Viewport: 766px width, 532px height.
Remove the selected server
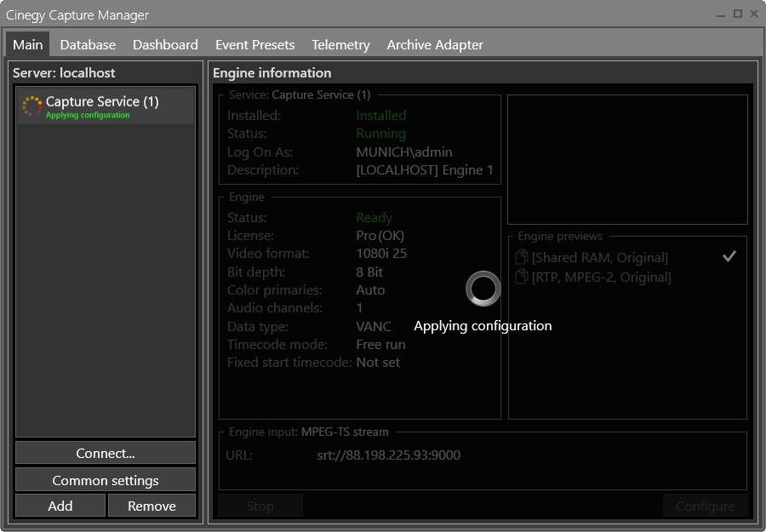(151, 506)
